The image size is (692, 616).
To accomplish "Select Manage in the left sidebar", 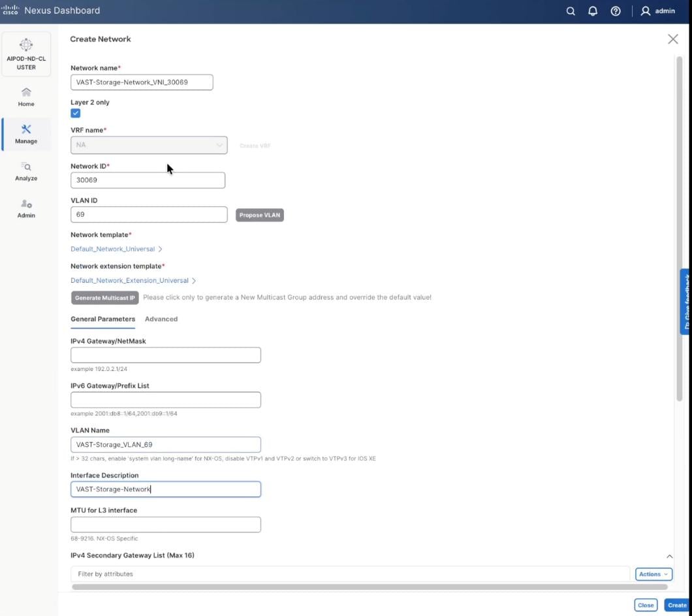I will click(25, 134).
